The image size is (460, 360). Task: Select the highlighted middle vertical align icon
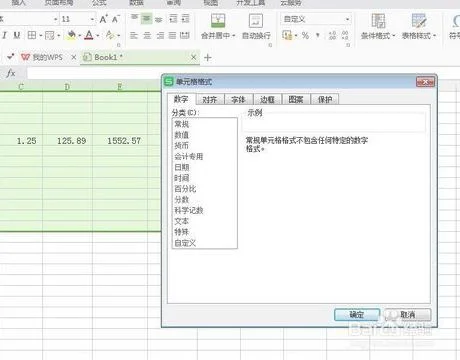146,18
